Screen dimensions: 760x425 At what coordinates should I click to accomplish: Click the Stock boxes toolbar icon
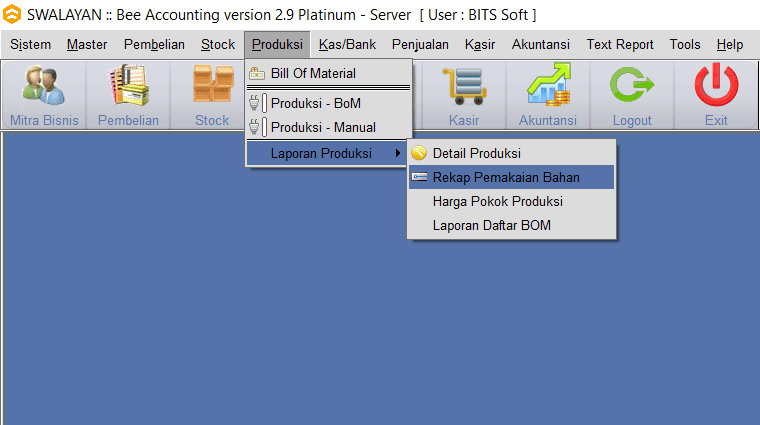[x=212, y=87]
